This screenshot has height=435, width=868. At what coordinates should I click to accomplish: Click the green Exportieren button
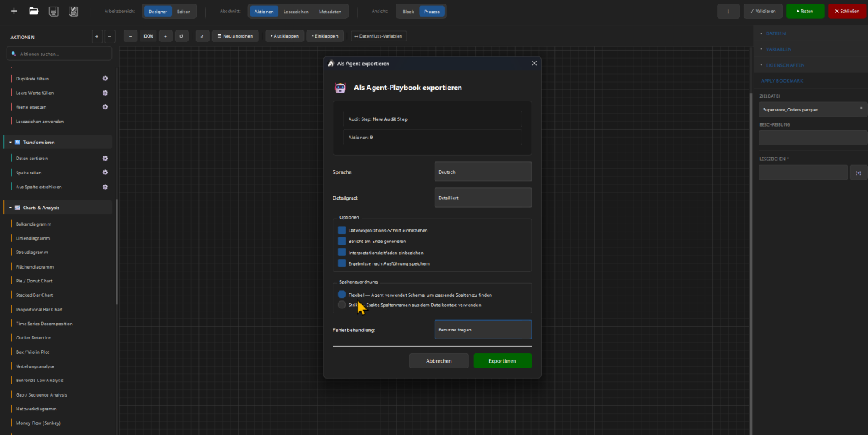coord(502,360)
